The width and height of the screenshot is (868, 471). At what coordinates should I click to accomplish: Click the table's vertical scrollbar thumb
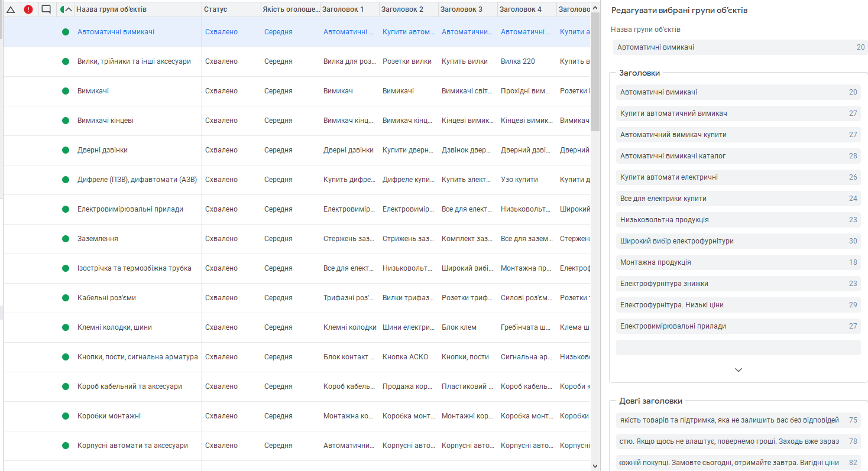595,71
